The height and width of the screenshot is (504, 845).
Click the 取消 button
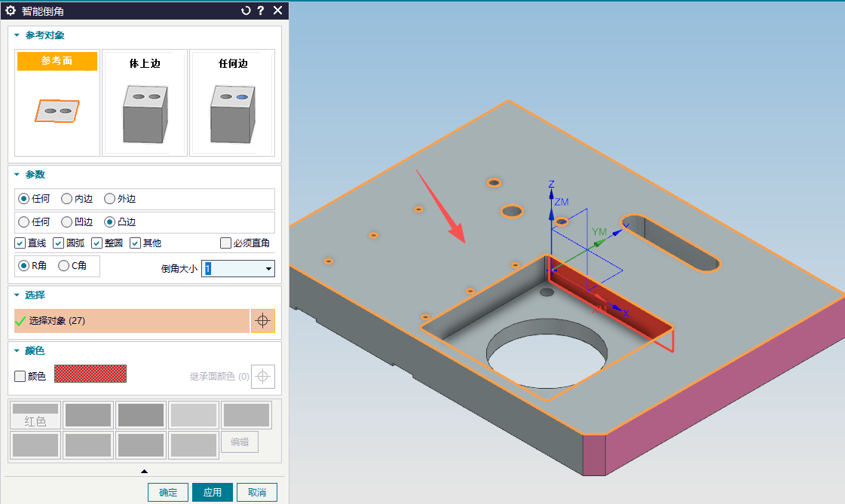coord(257,492)
